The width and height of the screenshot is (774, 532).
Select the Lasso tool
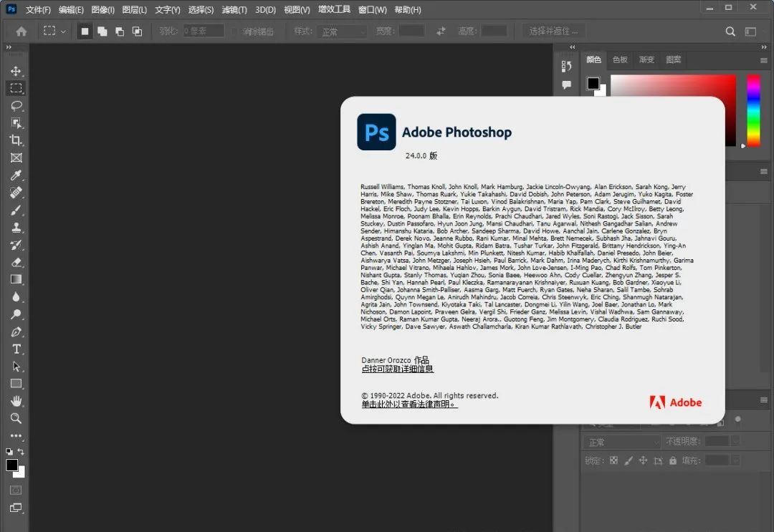coord(16,105)
